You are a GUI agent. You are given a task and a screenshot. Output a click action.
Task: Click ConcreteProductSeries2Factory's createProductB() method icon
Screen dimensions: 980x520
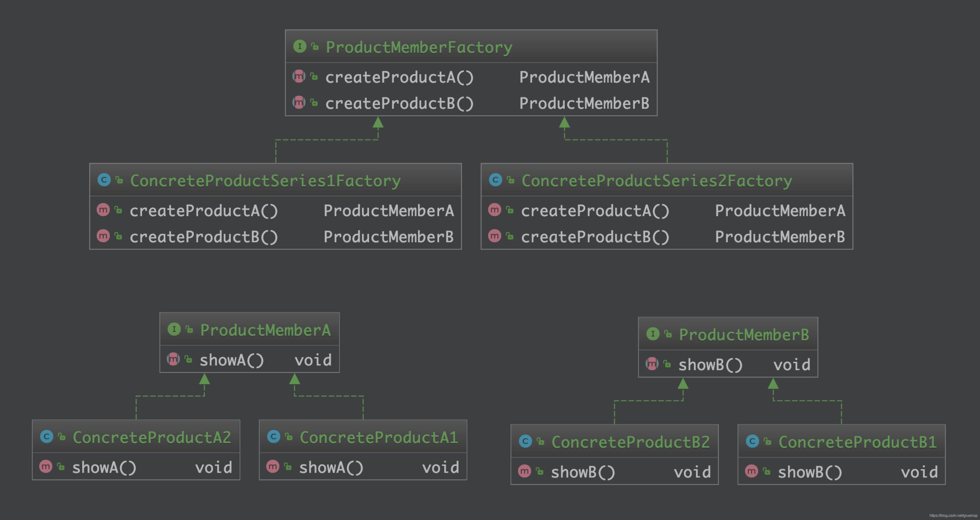click(495, 236)
